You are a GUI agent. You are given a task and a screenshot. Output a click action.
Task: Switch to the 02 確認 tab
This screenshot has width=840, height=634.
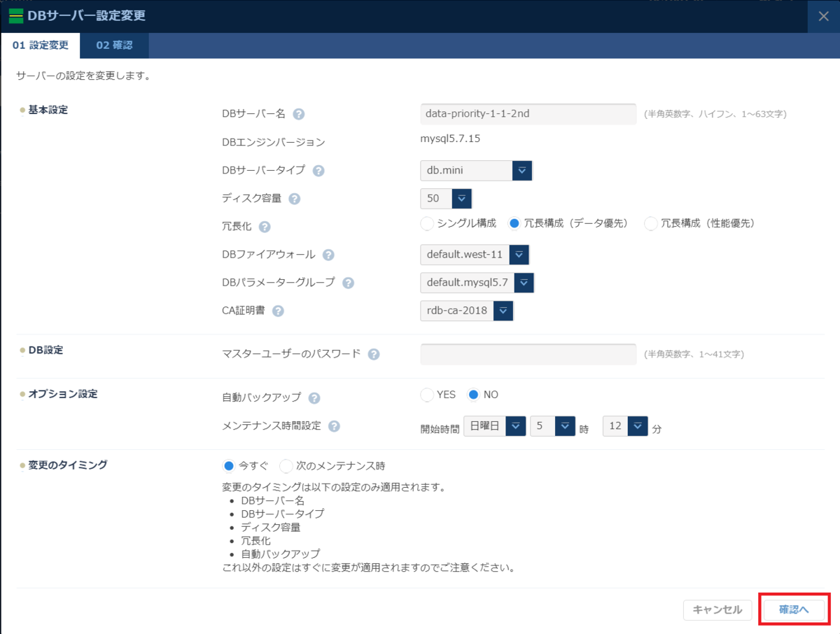point(114,45)
